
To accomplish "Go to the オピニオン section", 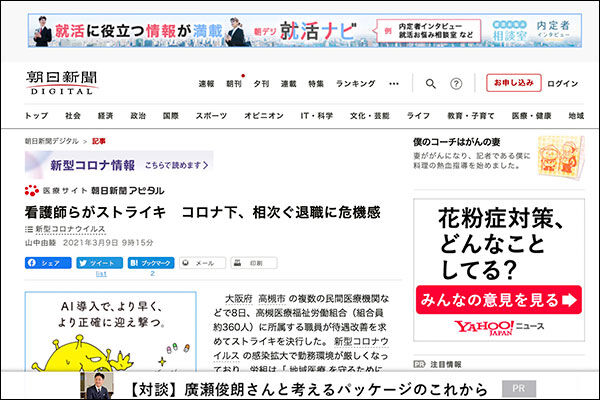I will click(264, 116).
